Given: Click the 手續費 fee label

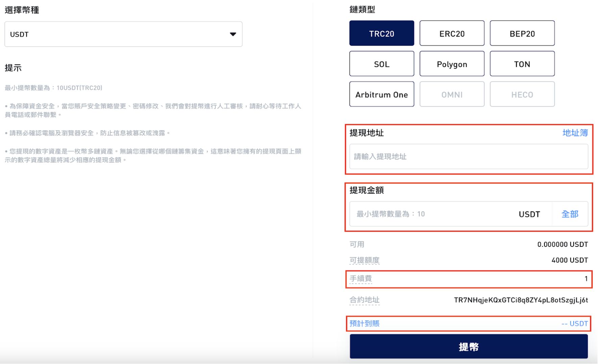Looking at the screenshot, I should pos(360,279).
